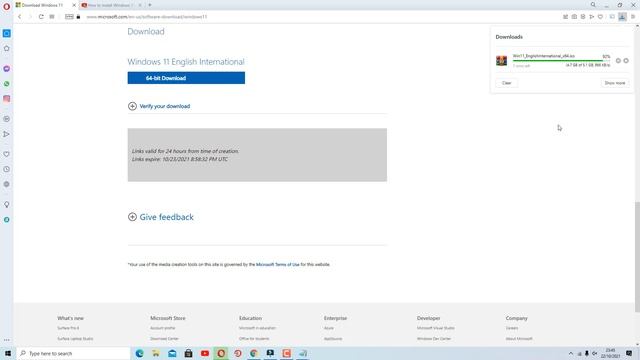This screenshot has height=360, width=640.
Task: Click the page vertical scrollbar
Action: (x=637, y=257)
